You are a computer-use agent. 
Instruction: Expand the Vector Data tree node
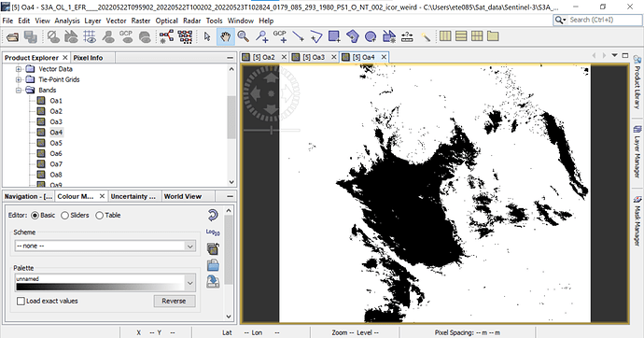pos(19,69)
